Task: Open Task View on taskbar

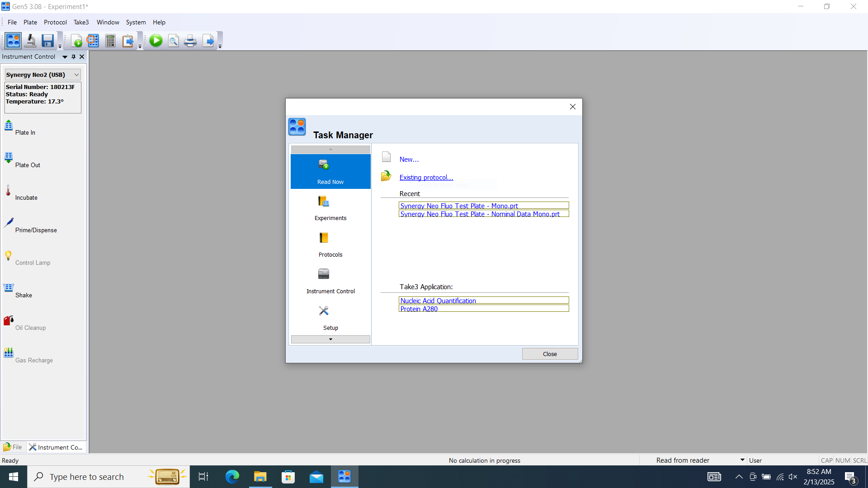Action: (203, 477)
